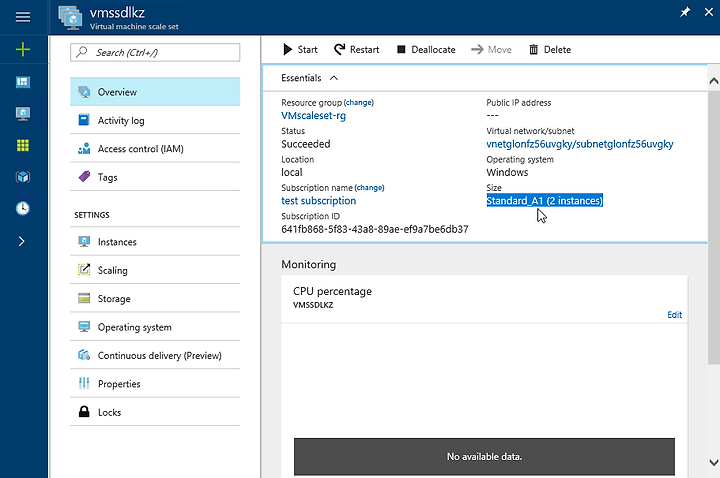Open Continuous delivery (Preview)

[x=155, y=355]
